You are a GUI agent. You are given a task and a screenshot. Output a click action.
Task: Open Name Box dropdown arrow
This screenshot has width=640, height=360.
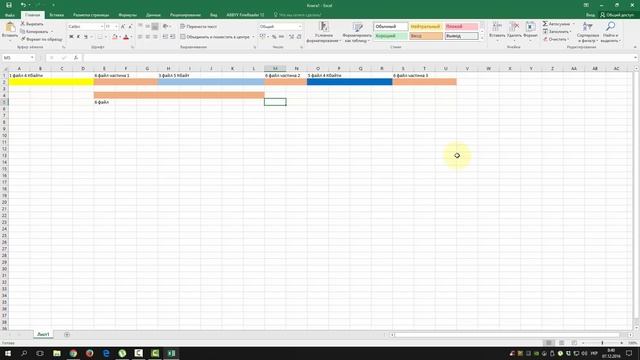pyautogui.click(x=32, y=58)
